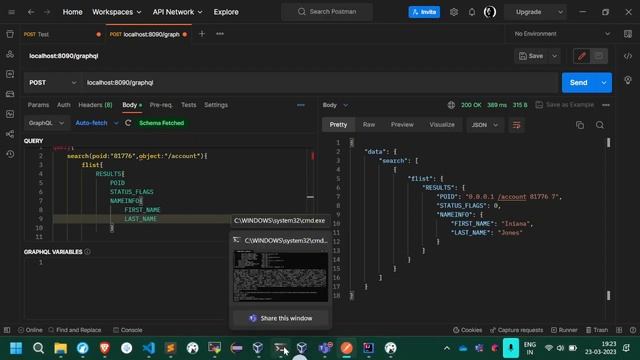Show GraphQL variables info icon

click(87, 252)
